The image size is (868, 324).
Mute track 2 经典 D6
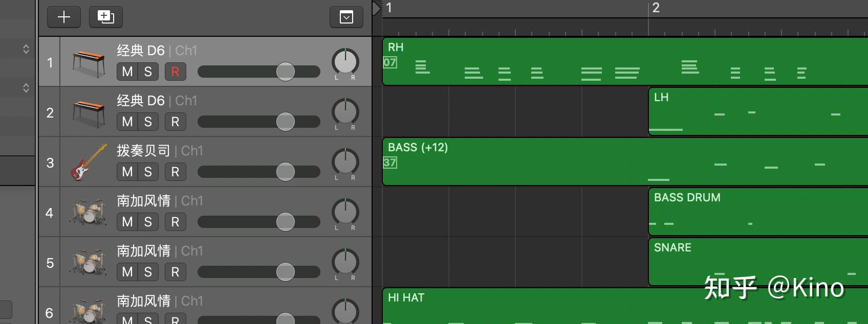coord(127,122)
